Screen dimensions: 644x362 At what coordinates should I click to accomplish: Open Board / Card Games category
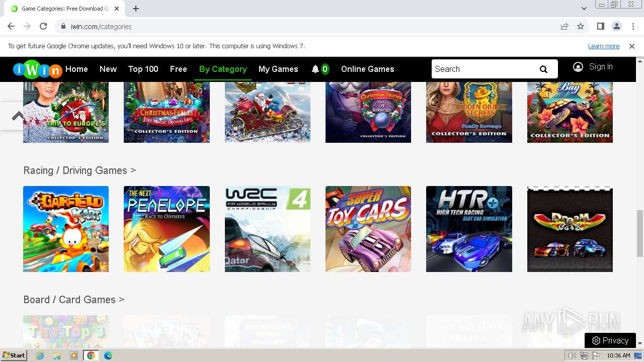click(74, 300)
